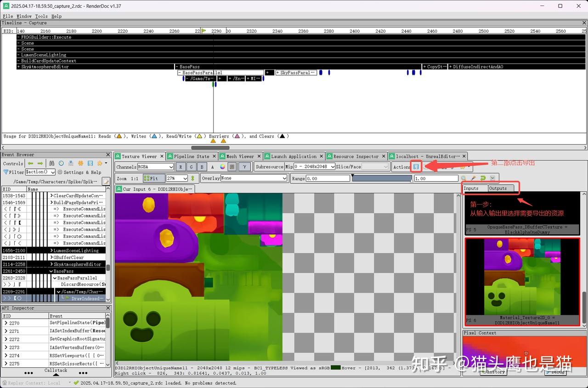
Task: Click the filter funnel icon next to Filter field
Action: point(6,172)
